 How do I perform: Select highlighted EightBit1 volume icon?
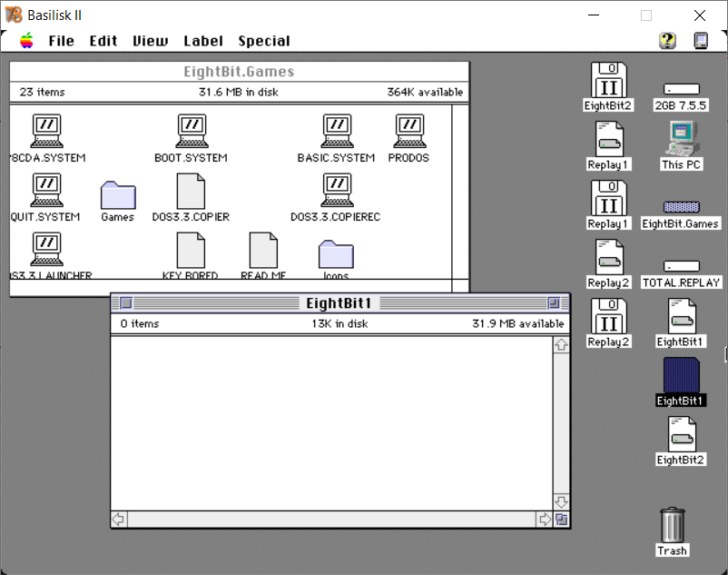pyautogui.click(x=681, y=375)
